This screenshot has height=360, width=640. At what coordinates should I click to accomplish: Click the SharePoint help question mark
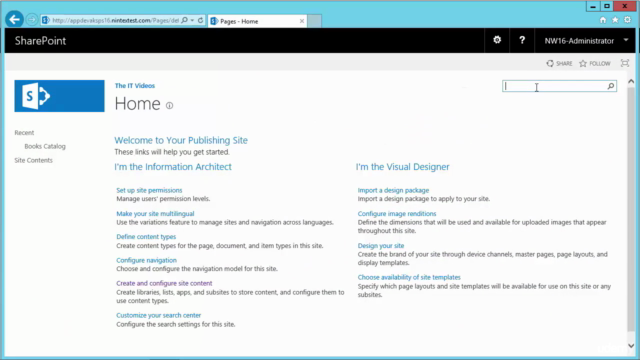pos(522,40)
